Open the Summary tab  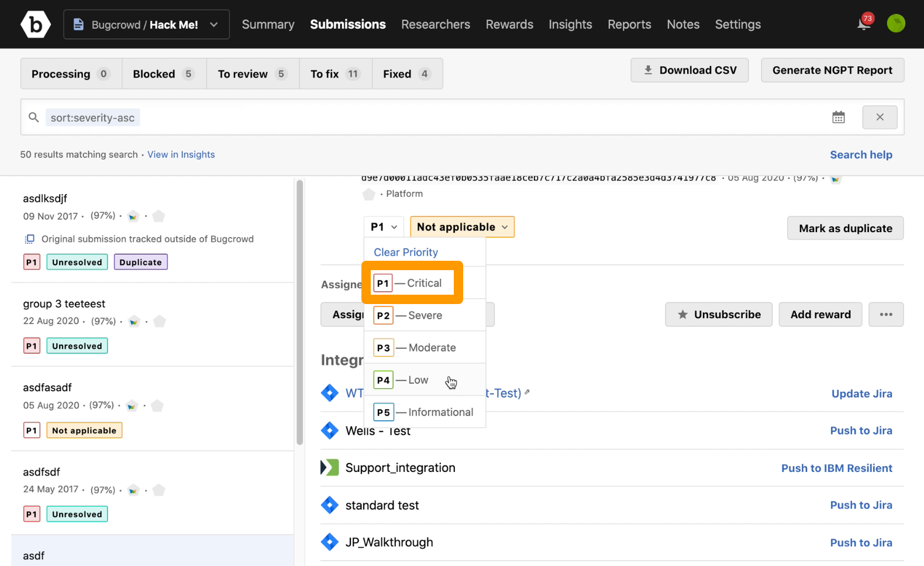(268, 25)
